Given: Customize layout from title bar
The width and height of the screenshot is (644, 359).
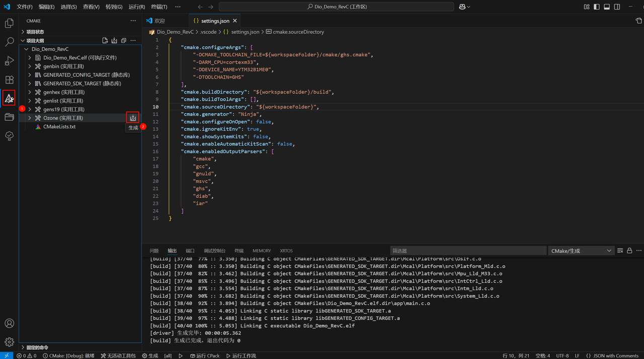Looking at the screenshot, I should (x=587, y=7).
